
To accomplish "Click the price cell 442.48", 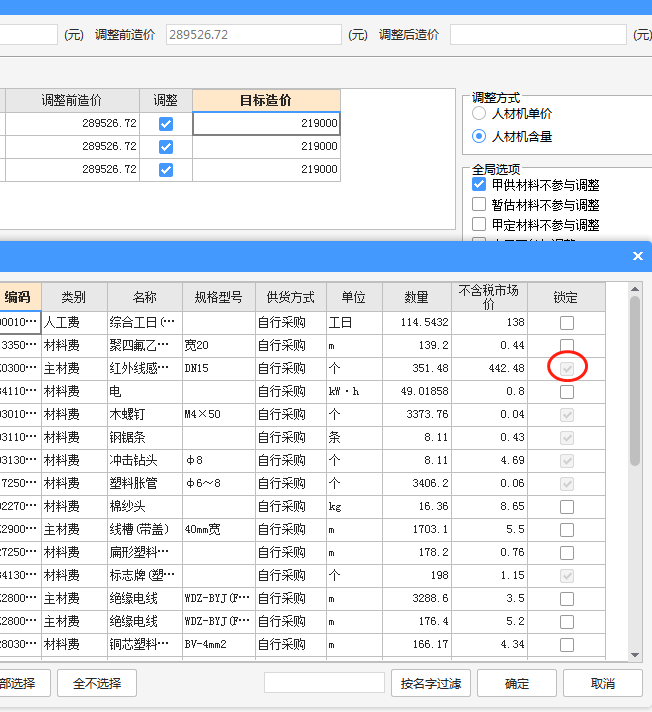I will click(489, 368).
